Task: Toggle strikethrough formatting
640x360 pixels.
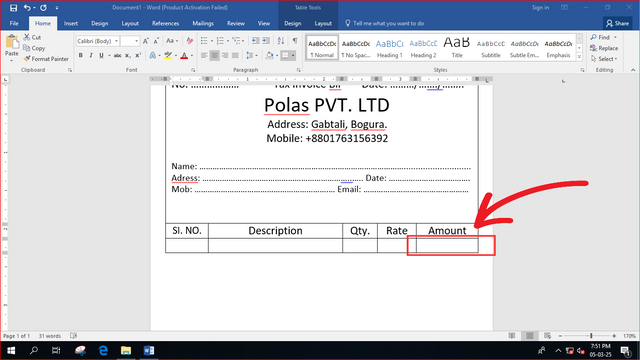Action: coord(118,56)
